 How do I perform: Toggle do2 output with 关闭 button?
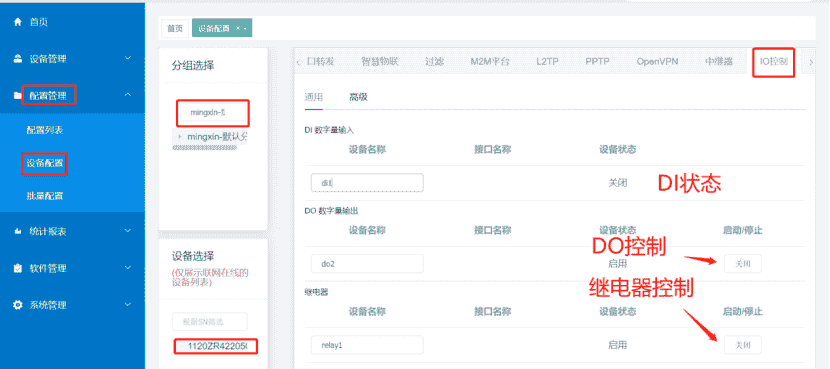tap(743, 264)
